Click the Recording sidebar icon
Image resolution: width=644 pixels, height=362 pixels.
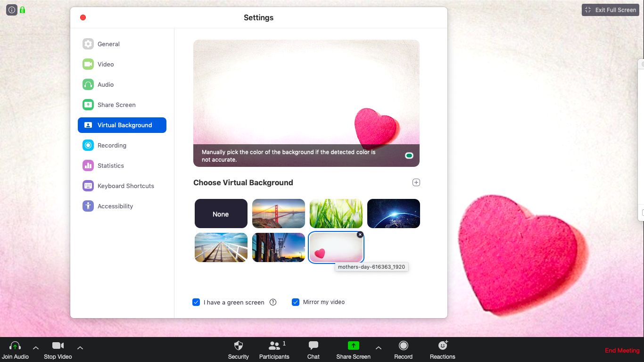pos(88,145)
